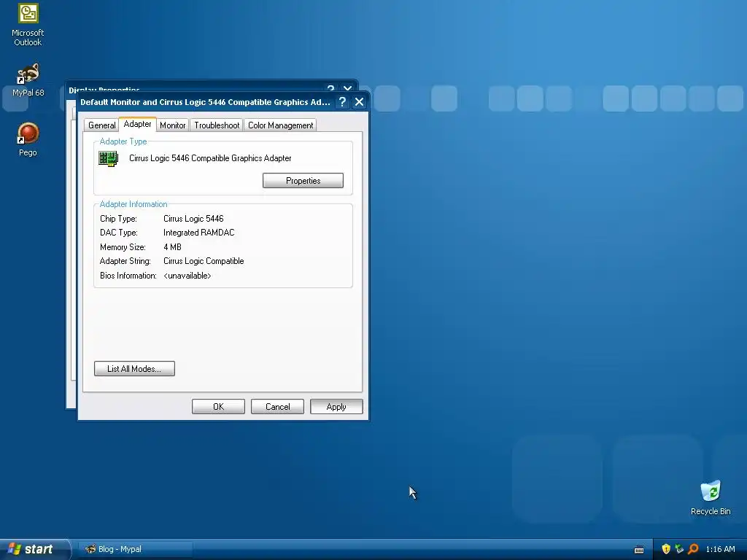Open the Monitor tab

click(172, 125)
